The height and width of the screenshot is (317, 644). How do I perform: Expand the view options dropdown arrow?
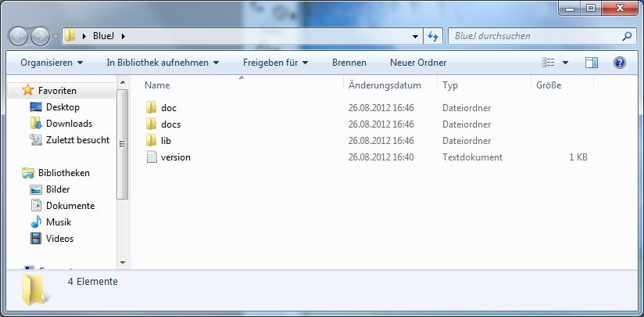point(565,63)
